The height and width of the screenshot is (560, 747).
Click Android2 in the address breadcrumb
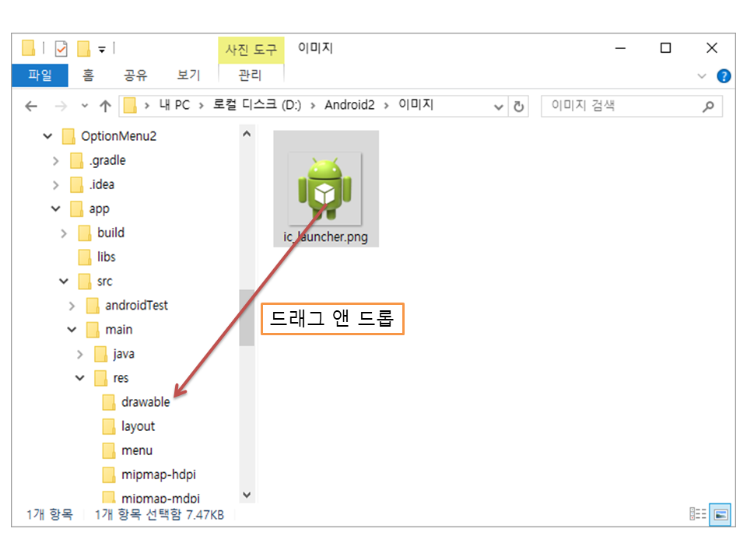click(x=349, y=106)
